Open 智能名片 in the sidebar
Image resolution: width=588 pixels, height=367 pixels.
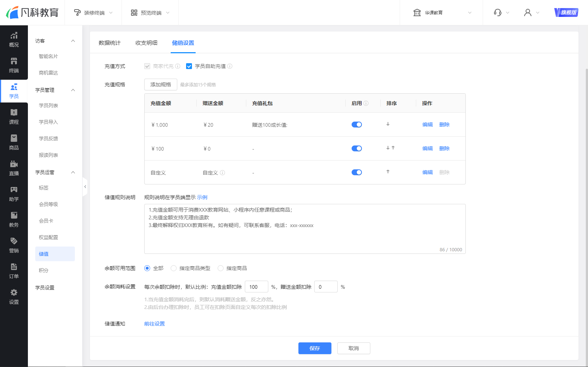pos(48,56)
